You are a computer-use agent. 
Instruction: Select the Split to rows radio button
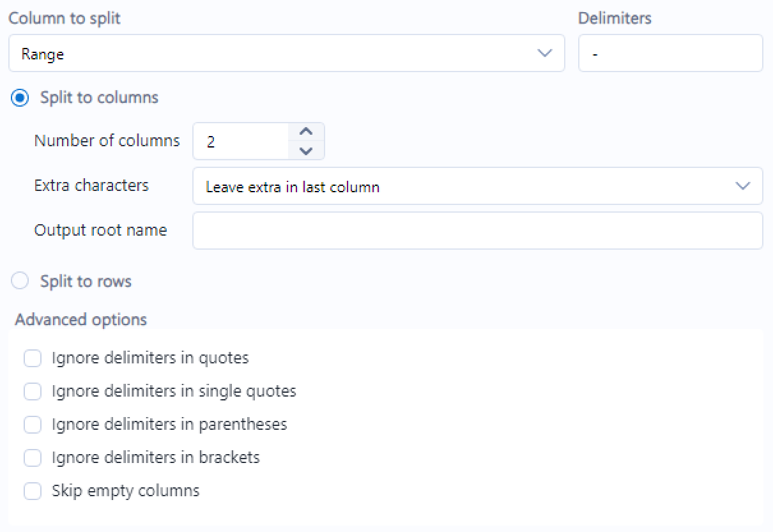[x=20, y=281]
